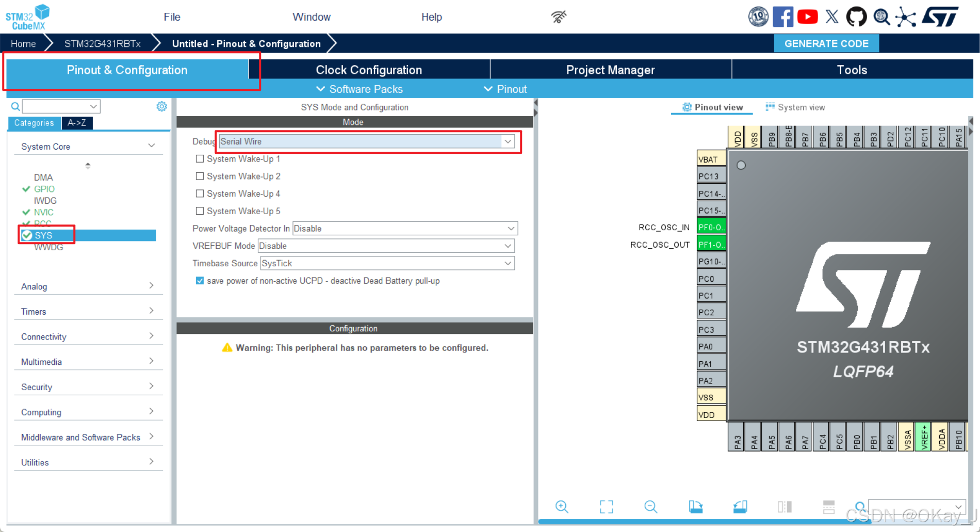Open the connectivity status icon in top bar
The height and width of the screenshot is (532, 980).
point(559,17)
